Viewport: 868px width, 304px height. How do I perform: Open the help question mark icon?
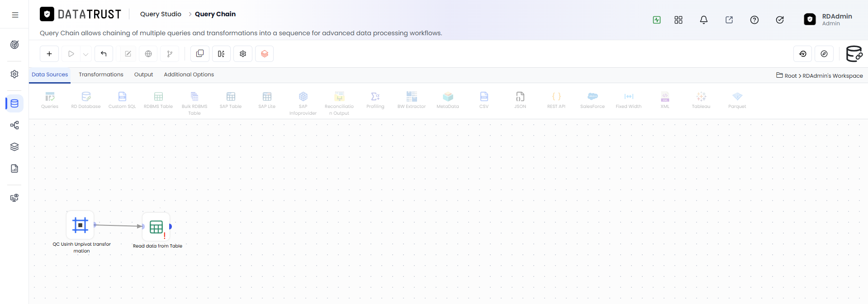click(x=754, y=20)
